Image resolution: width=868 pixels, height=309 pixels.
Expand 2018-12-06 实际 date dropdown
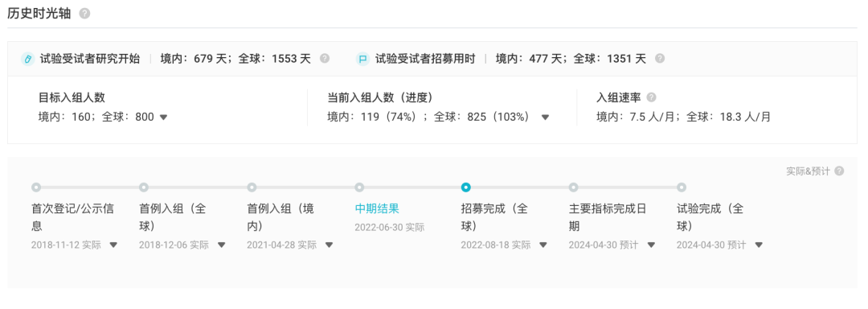[x=222, y=245]
